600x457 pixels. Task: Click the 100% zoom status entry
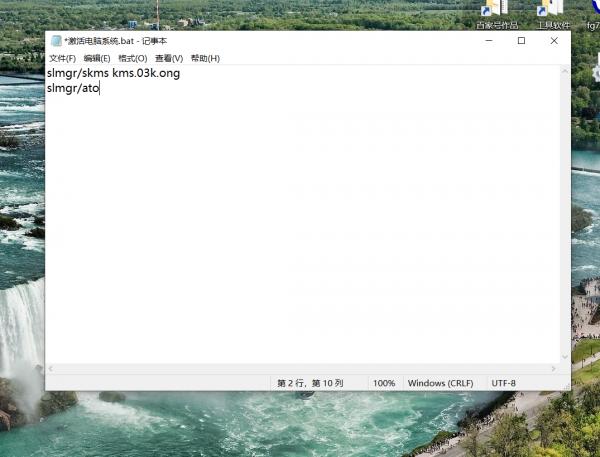click(x=384, y=383)
